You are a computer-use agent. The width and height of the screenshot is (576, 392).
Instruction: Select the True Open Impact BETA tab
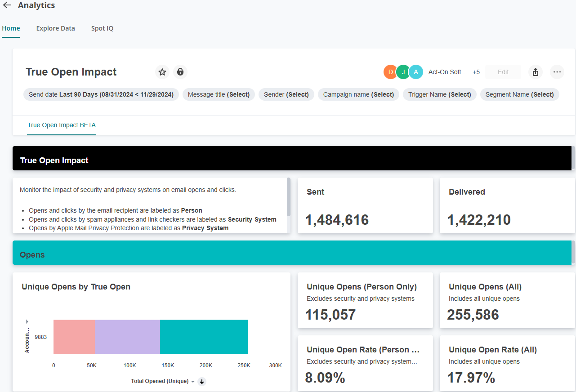pyautogui.click(x=62, y=125)
